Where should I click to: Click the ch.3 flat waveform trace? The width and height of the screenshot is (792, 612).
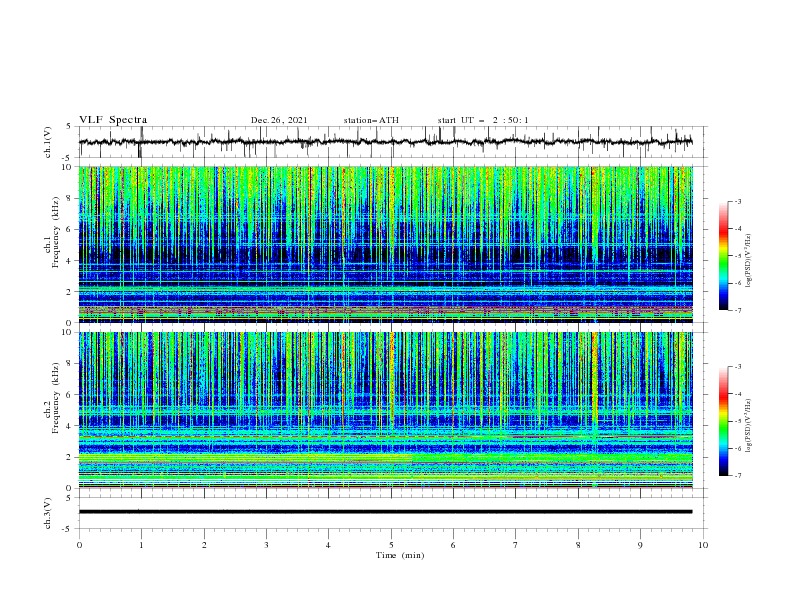(x=385, y=512)
